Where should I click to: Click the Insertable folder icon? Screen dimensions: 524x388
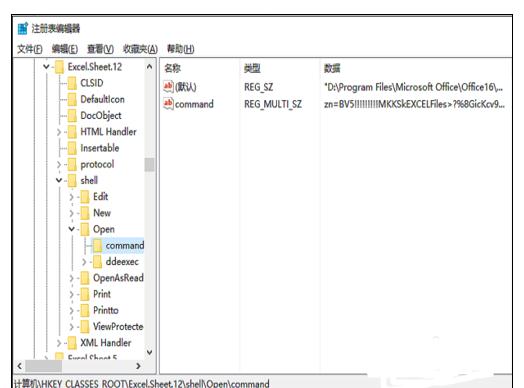tap(72, 148)
